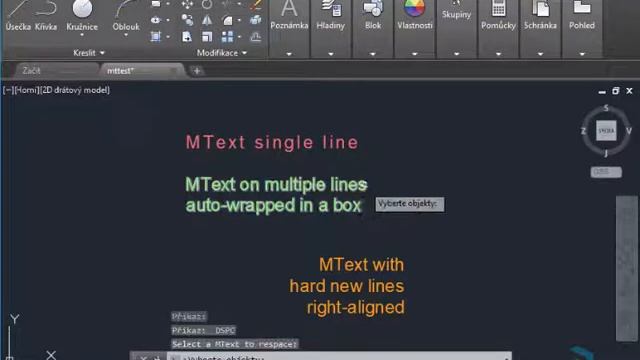
Task: Open the Array tool dropdown arrow
Action: tap(239, 37)
